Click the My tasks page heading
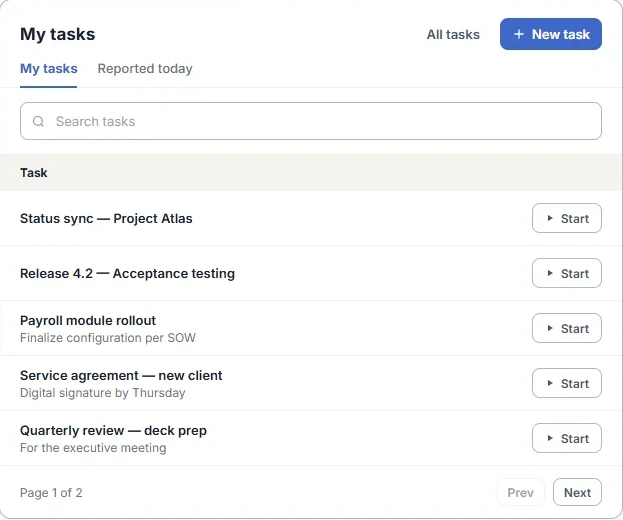The height and width of the screenshot is (520, 623). click(x=58, y=34)
